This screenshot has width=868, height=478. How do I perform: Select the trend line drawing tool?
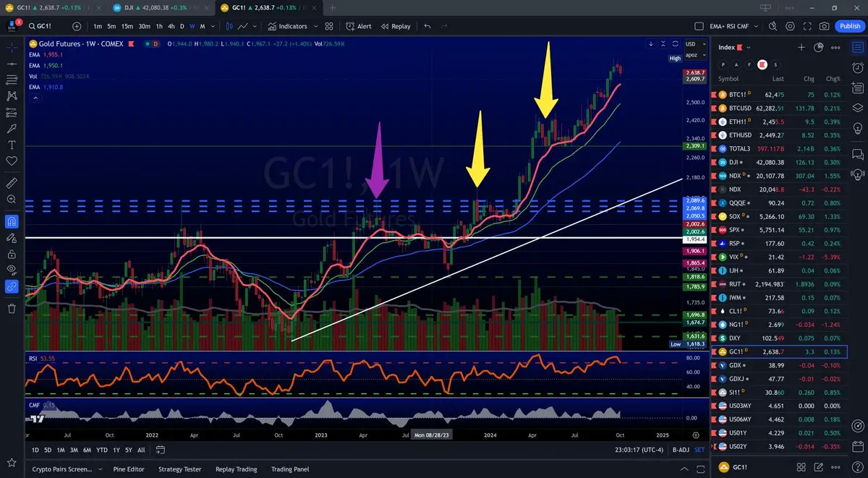[12, 64]
